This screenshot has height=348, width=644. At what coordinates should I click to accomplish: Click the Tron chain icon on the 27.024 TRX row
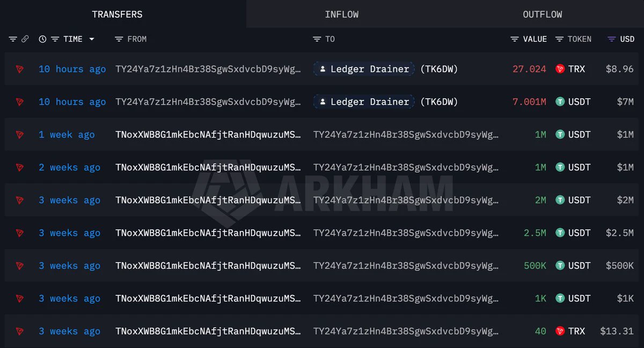pyautogui.click(x=20, y=69)
